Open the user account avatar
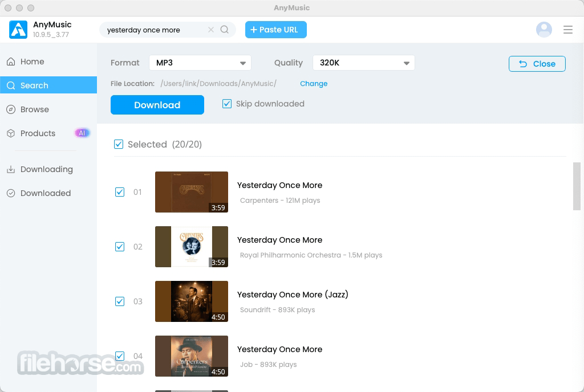The width and height of the screenshot is (584, 392). tap(544, 30)
